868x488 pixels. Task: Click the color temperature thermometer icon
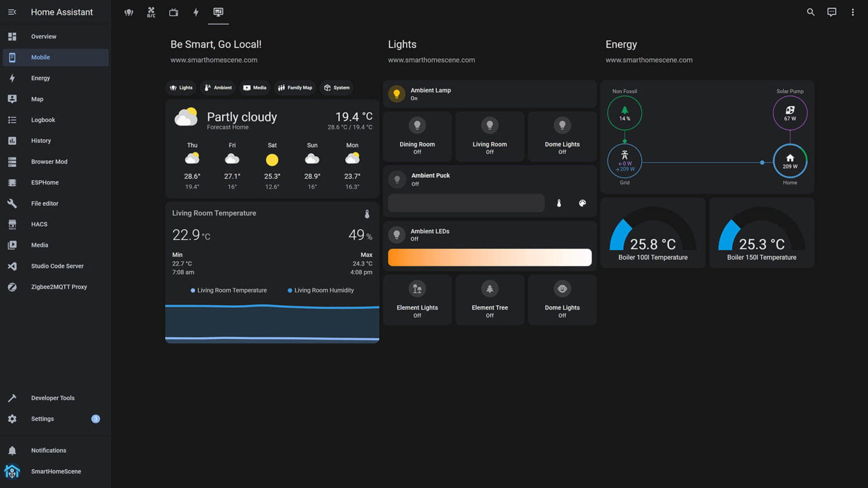559,203
